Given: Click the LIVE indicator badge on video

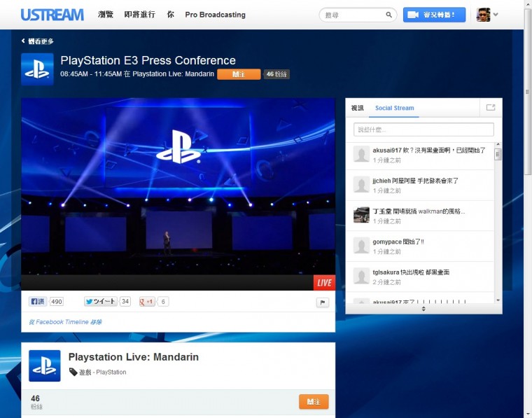Looking at the screenshot, I should coord(324,283).
